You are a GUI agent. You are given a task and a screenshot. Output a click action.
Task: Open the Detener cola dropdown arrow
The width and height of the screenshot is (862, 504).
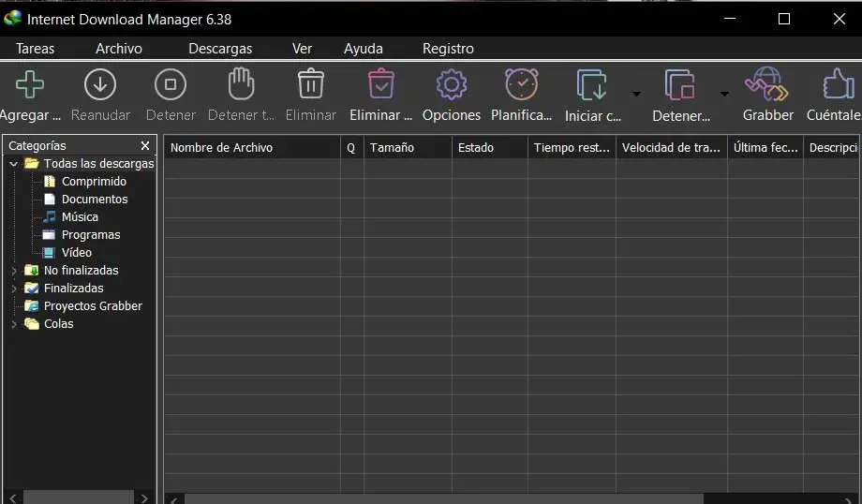pos(724,94)
